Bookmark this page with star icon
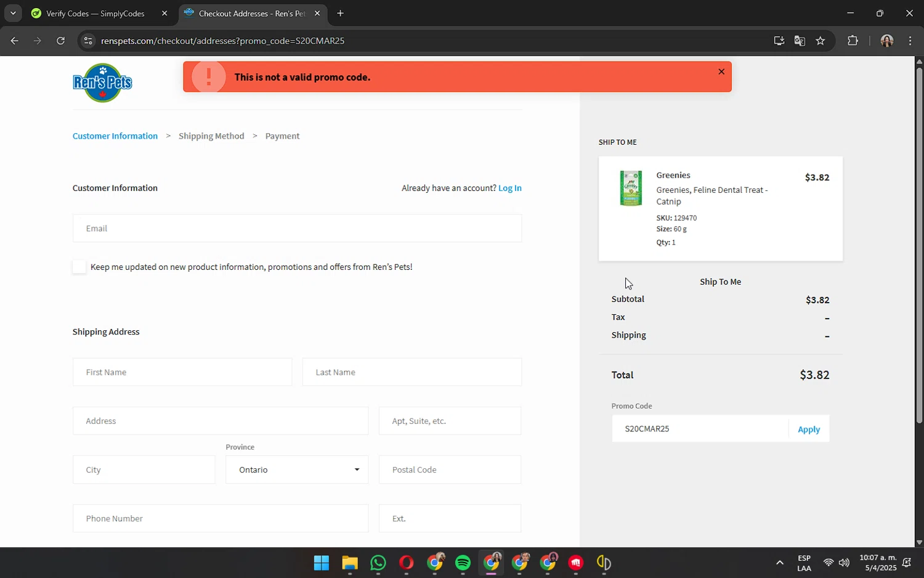Image resolution: width=924 pixels, height=578 pixels. pos(821,41)
